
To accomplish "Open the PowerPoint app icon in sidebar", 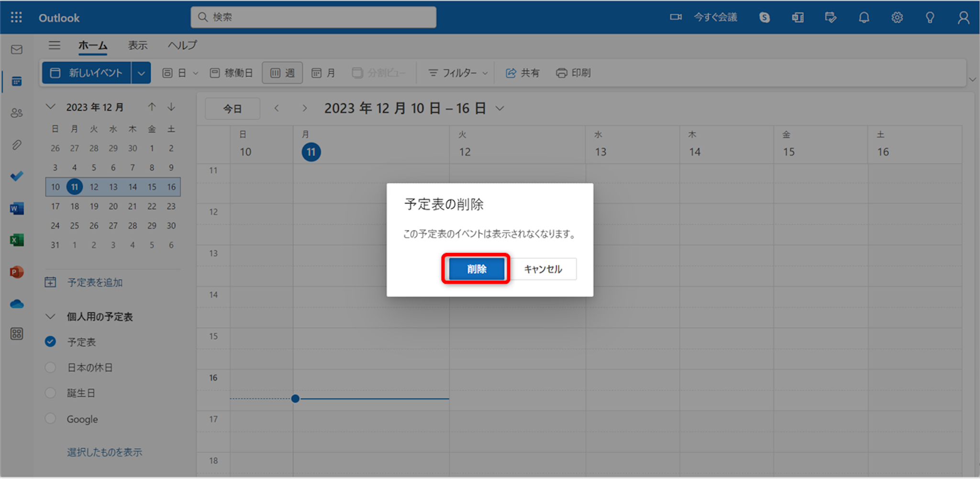I will tap(17, 272).
